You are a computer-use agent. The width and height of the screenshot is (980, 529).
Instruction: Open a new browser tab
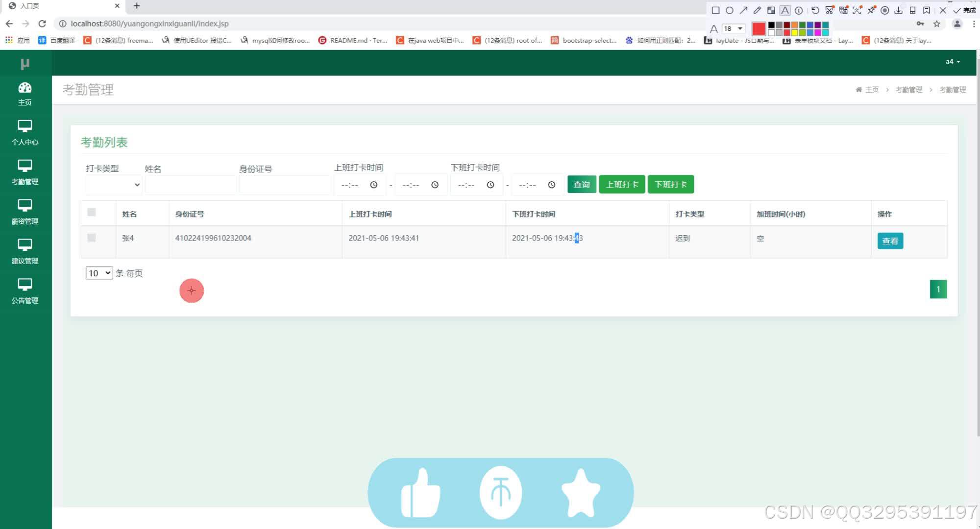pos(137,6)
